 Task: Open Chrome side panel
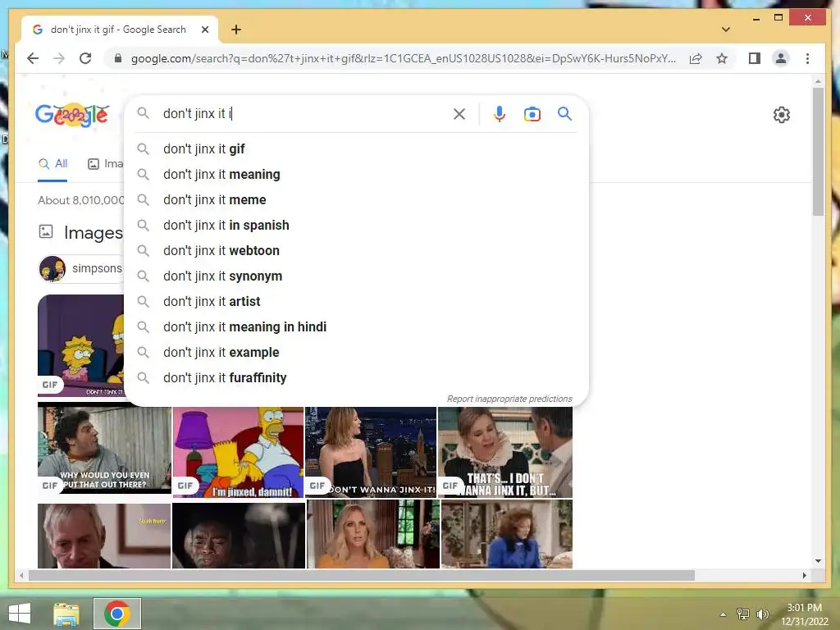coord(755,58)
